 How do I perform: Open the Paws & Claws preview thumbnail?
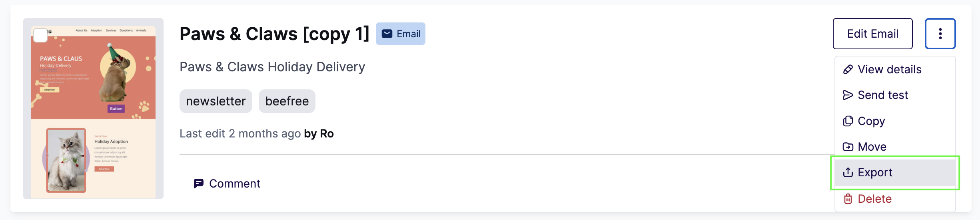93,109
